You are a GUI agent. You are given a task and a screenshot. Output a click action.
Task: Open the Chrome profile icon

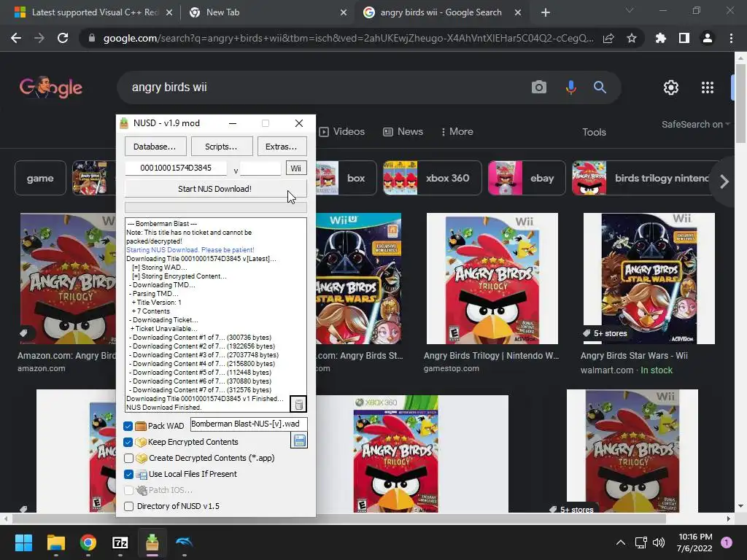point(708,38)
